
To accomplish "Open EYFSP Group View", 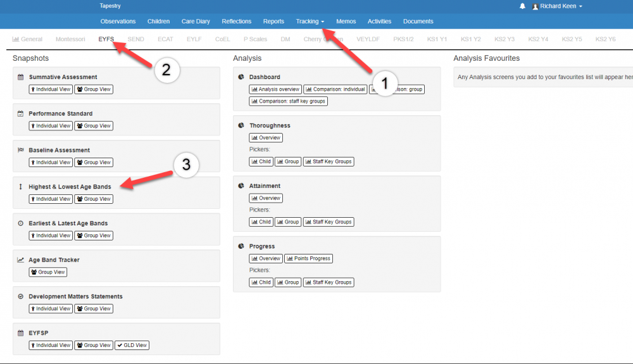I will click(x=94, y=345).
